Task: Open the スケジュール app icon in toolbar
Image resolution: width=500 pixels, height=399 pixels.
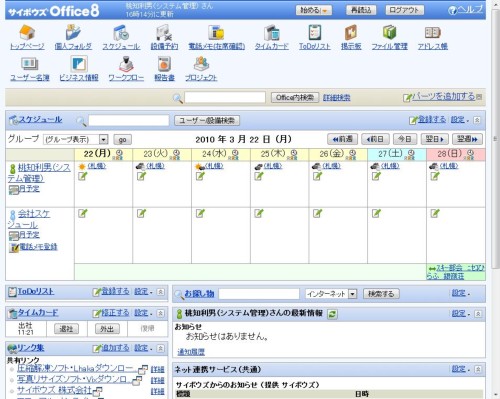Action: pos(121,33)
